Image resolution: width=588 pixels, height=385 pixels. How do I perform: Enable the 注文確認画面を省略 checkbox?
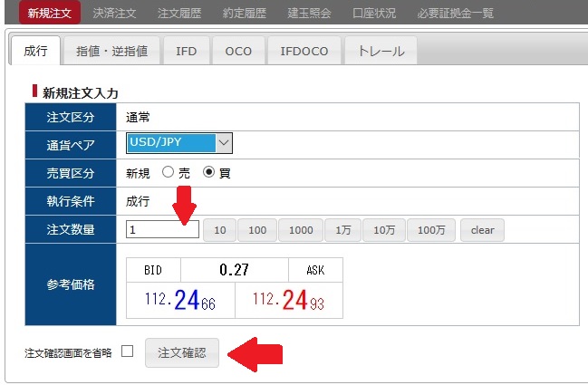127,351
